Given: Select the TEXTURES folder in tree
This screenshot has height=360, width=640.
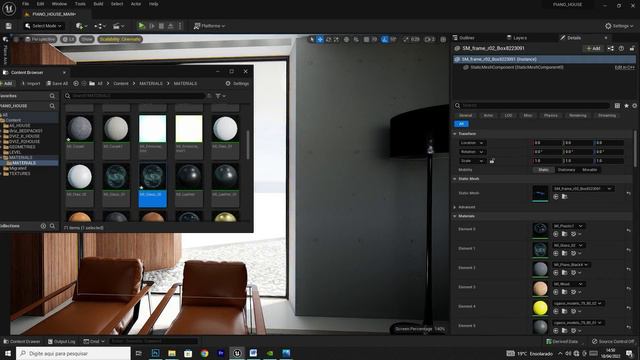Looking at the screenshot, I should 20,173.
